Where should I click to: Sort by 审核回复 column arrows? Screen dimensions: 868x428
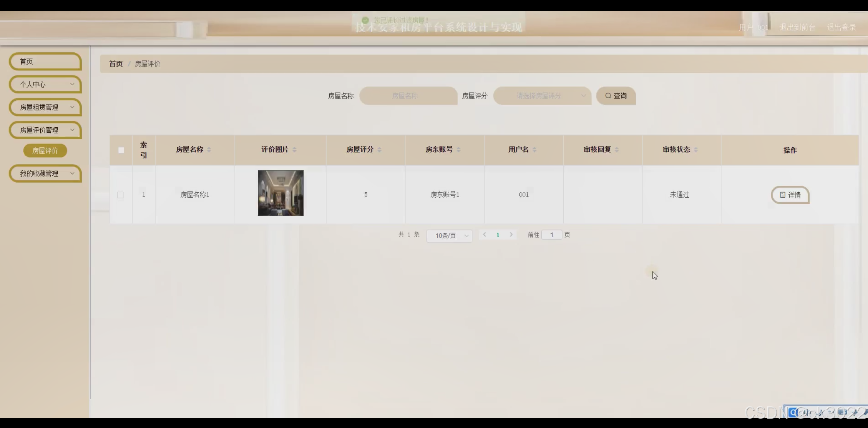pos(617,150)
